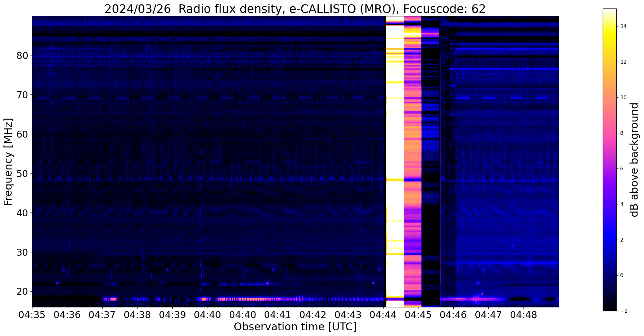Click the 30 MHz frequency tick label
Image resolution: width=644 pixels, height=336 pixels.
point(23,252)
